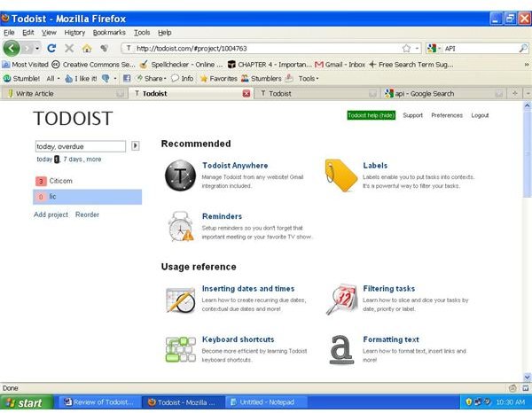Click the Facebook icon in StumbleUpon toolbar
The height and width of the screenshot is (413, 532).
point(127,78)
